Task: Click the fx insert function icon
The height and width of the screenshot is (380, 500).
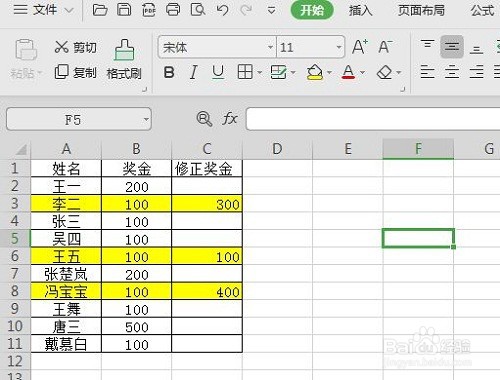Action: pyautogui.click(x=230, y=119)
